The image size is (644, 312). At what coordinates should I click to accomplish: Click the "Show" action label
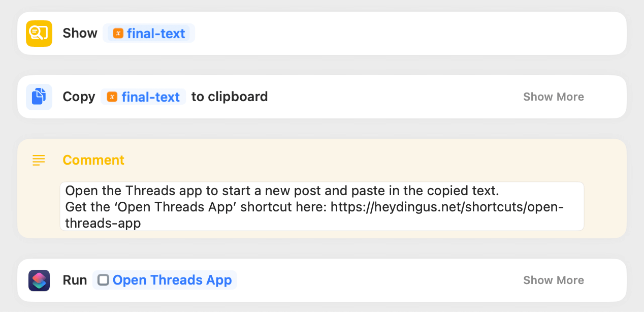click(80, 34)
